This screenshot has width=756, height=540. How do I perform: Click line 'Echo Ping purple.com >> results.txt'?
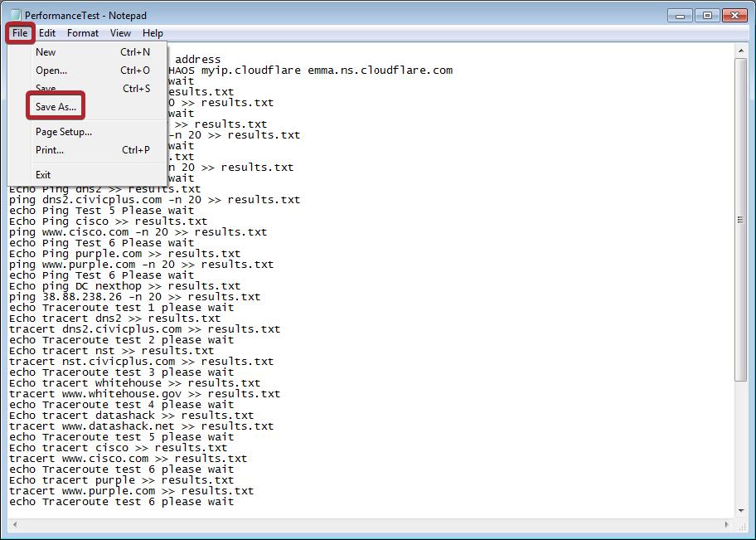pos(124,254)
